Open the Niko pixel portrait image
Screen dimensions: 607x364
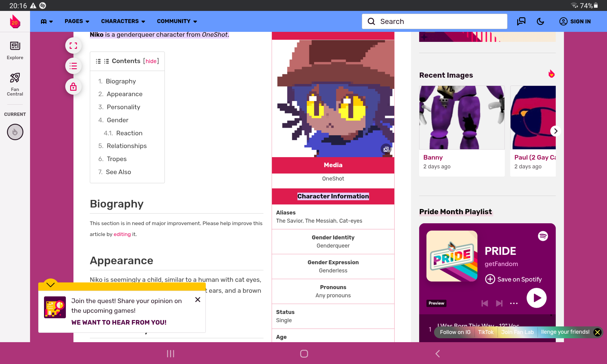point(333,98)
